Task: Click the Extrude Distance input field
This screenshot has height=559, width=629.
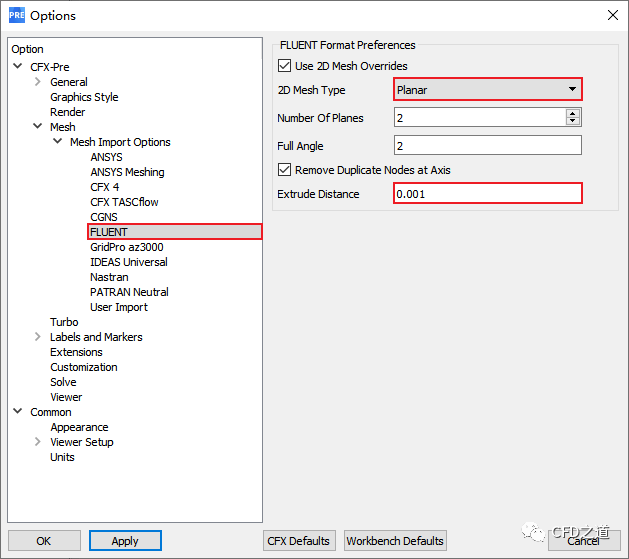Action: (x=487, y=194)
